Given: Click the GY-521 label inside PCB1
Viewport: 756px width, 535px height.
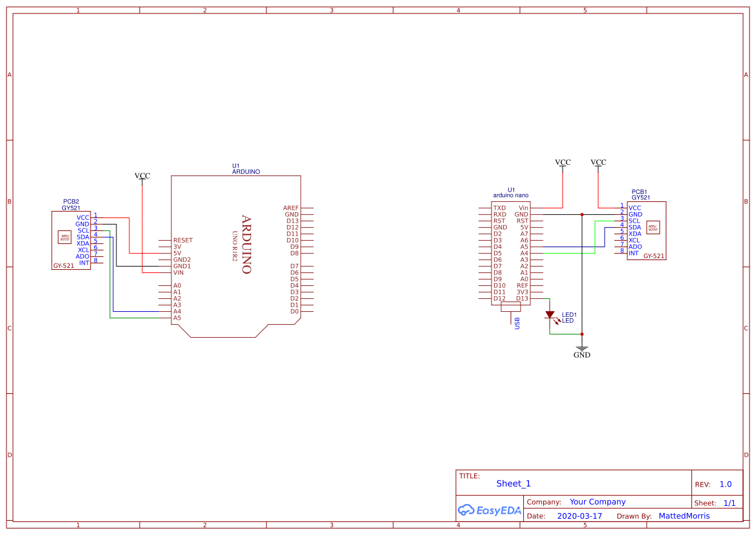Looking at the screenshot, I should (x=654, y=256).
